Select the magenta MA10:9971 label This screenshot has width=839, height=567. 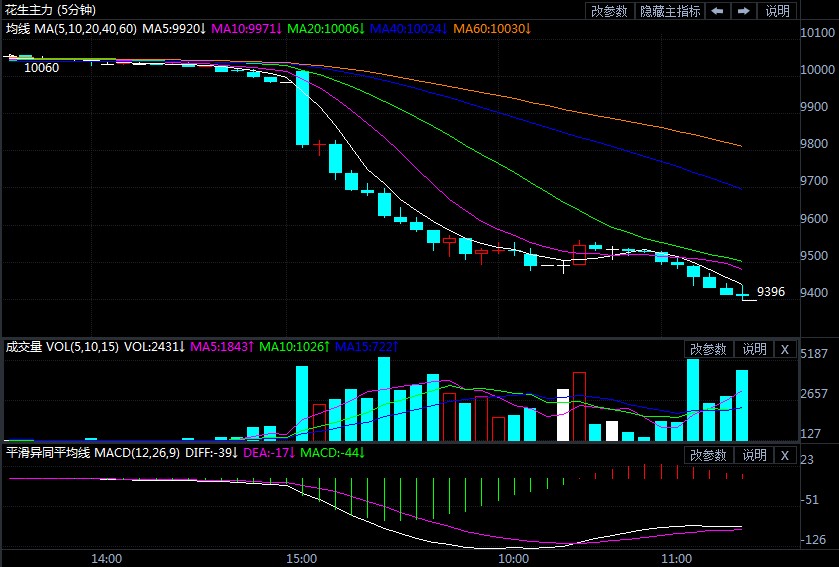pyautogui.click(x=247, y=29)
